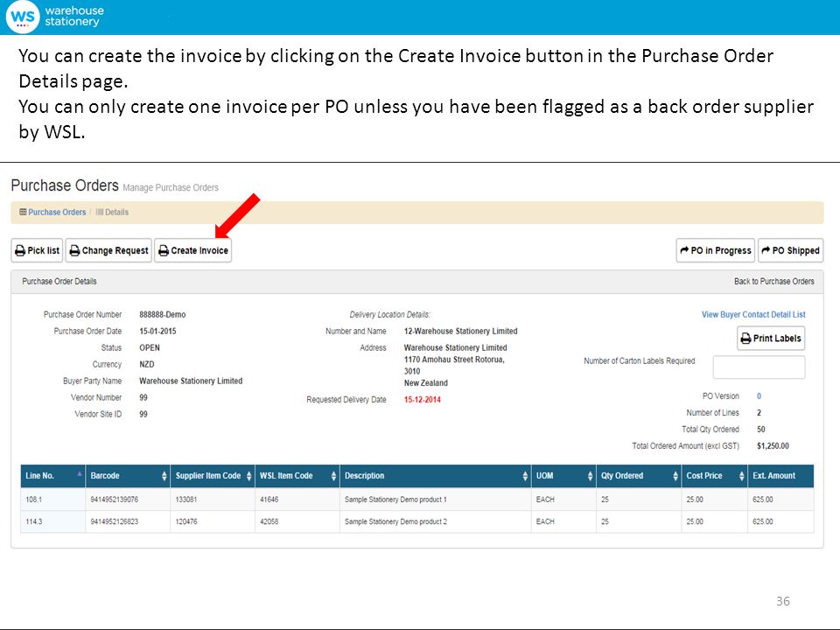840x630 pixels.
Task: Sort table by Cost Price column
Action: coord(715,476)
